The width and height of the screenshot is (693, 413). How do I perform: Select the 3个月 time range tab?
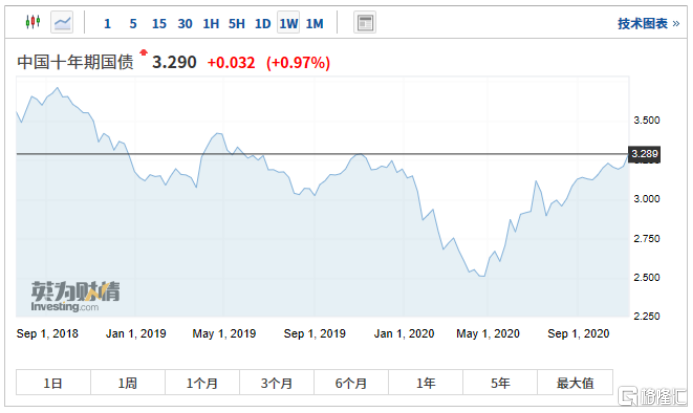pyautogui.click(x=276, y=383)
